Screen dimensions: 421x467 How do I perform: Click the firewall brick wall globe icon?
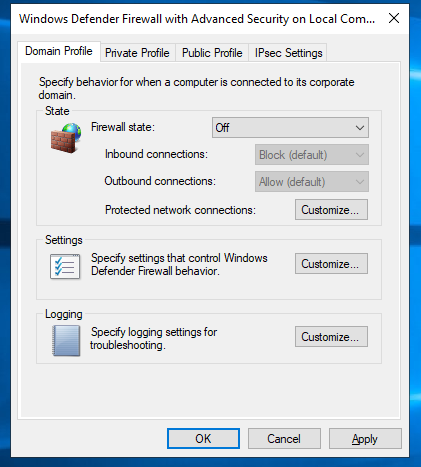pyautogui.click(x=66, y=138)
